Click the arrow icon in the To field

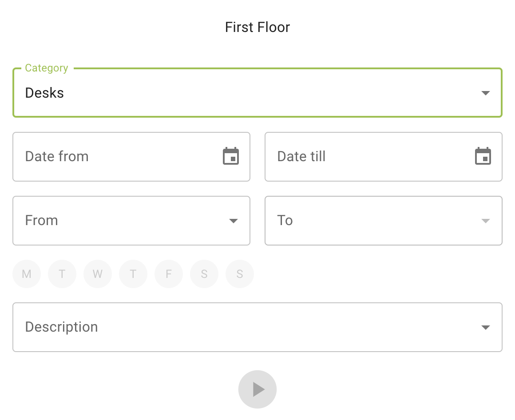[486, 221]
